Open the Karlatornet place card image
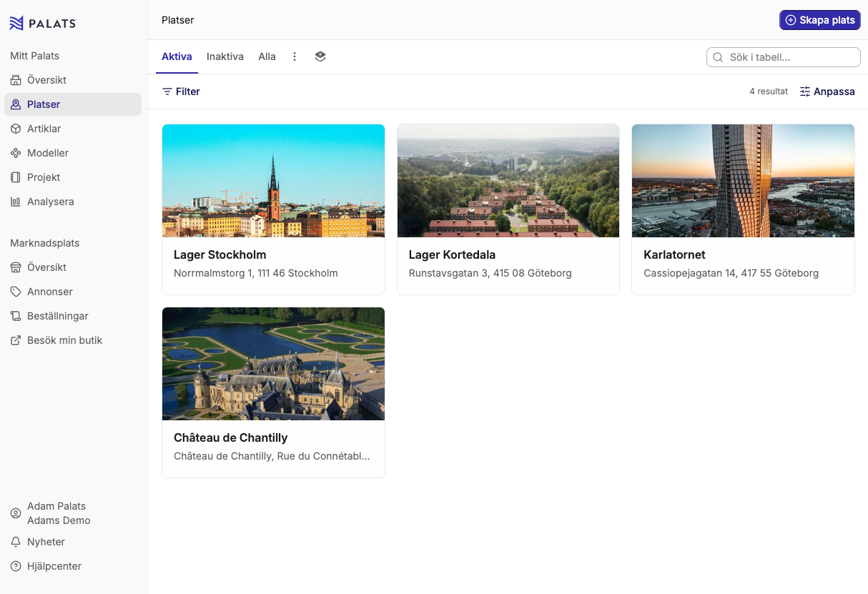Image resolution: width=868 pixels, height=594 pixels. [x=743, y=181]
